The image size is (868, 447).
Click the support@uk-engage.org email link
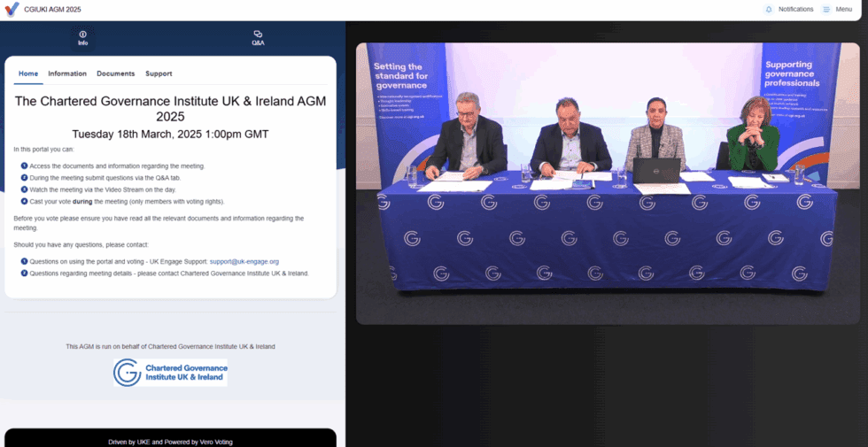[x=244, y=261]
